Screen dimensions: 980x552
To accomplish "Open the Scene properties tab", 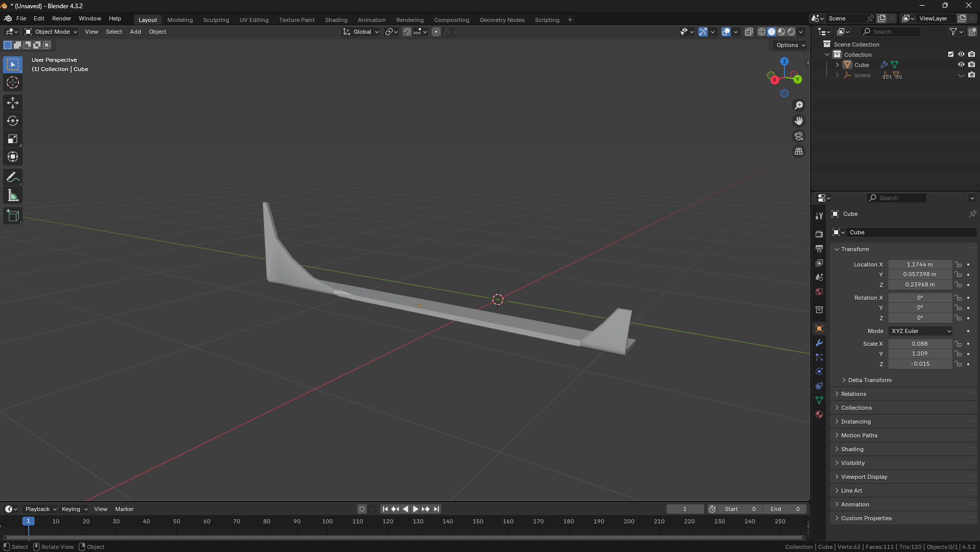I will [x=819, y=277].
